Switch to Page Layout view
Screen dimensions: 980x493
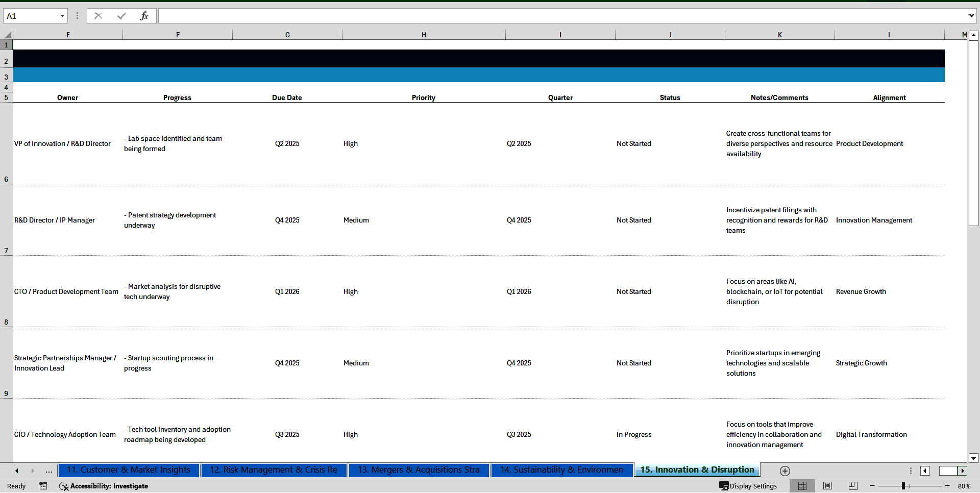827,486
